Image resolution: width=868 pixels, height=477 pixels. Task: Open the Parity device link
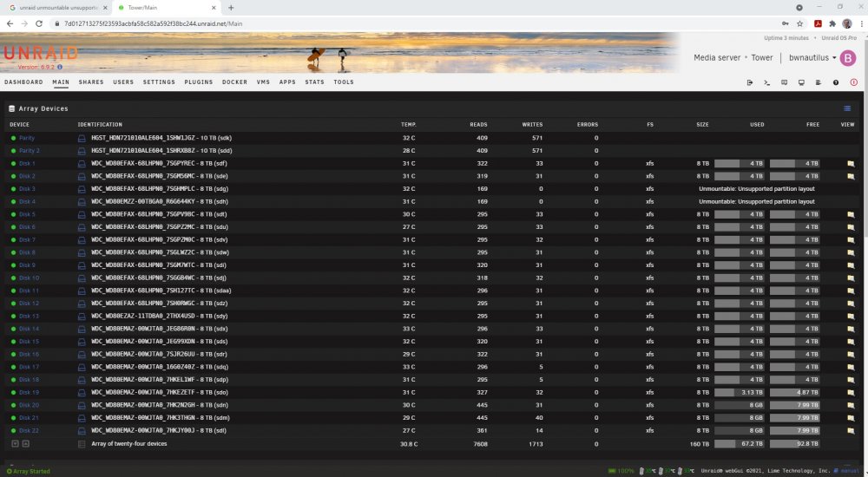tap(27, 139)
